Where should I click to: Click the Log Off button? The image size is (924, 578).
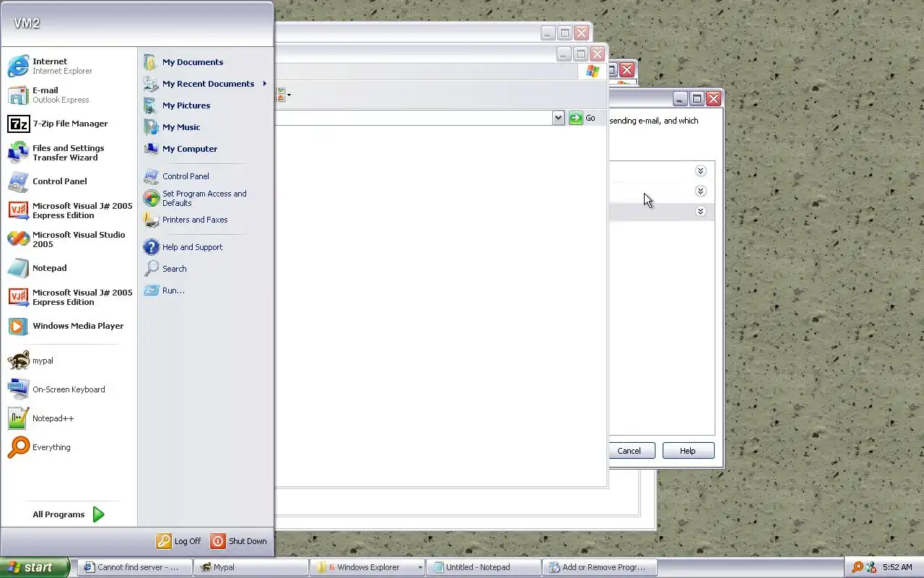179,541
